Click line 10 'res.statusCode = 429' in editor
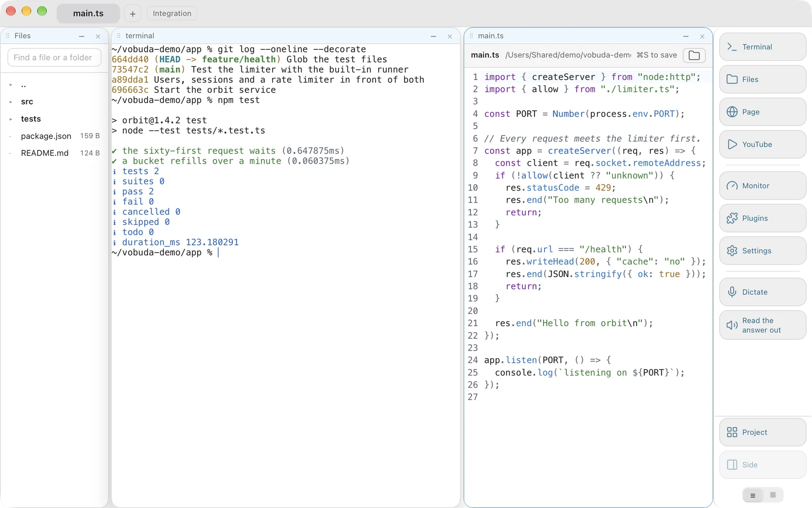This screenshot has width=812, height=508. tap(560, 188)
